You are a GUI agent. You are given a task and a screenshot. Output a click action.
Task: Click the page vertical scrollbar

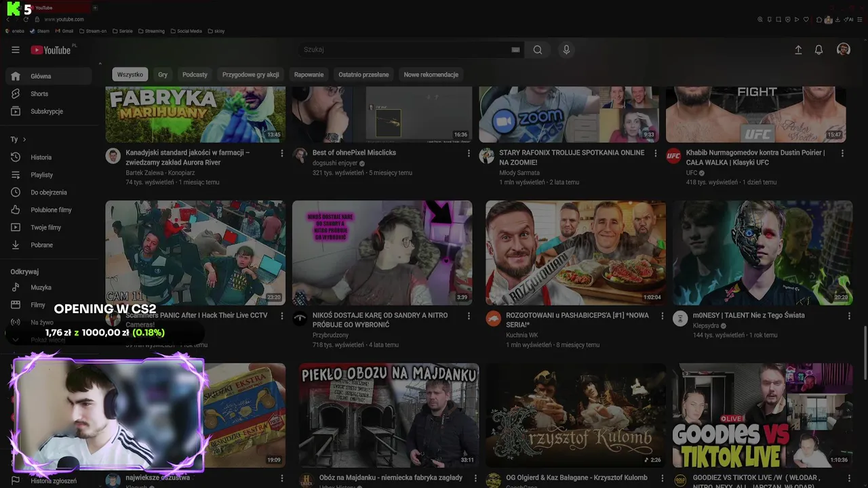pyautogui.click(x=865, y=352)
